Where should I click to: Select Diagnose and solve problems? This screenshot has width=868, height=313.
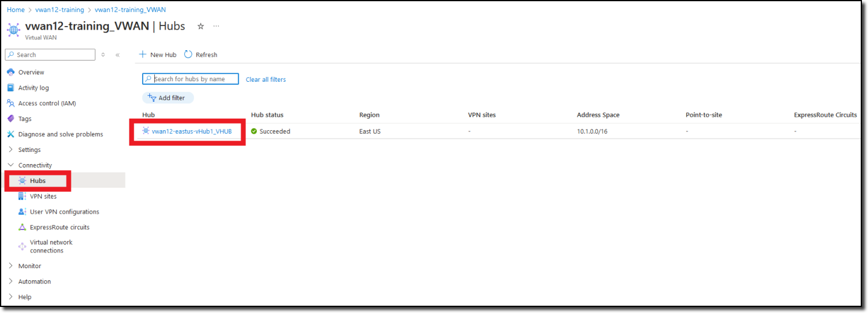coord(60,134)
